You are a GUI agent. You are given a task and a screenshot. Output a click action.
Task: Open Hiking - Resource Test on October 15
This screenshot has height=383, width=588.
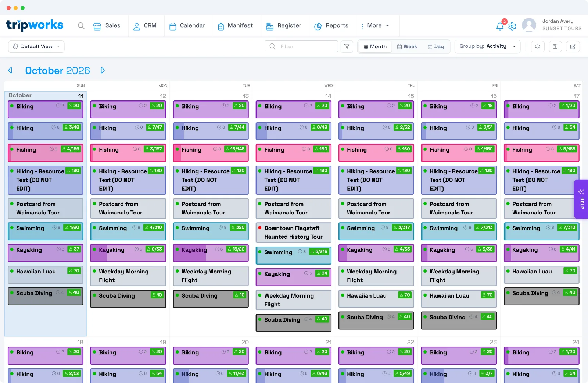pos(376,180)
